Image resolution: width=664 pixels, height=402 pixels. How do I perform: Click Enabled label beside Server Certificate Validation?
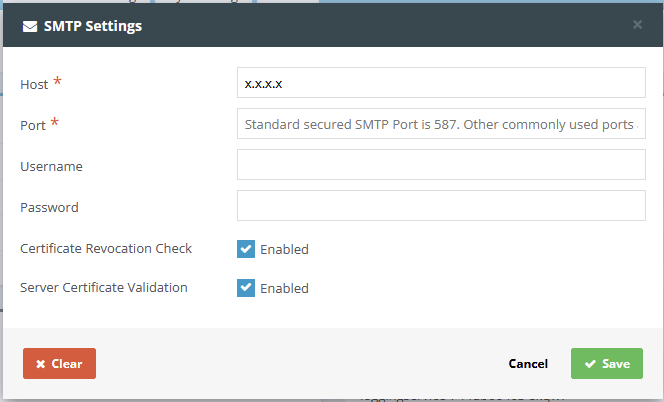point(284,289)
